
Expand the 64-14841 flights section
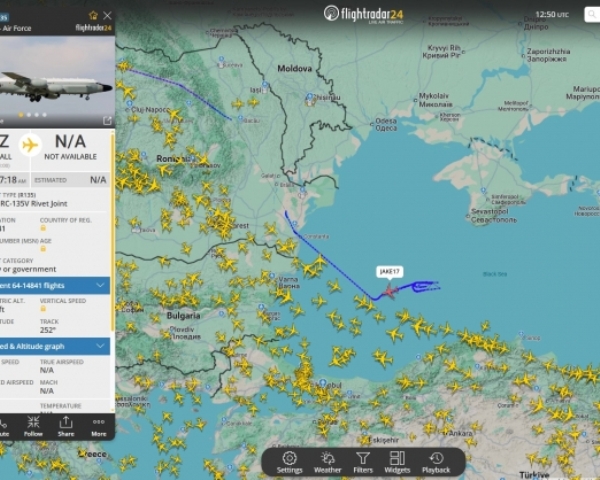tap(55, 286)
